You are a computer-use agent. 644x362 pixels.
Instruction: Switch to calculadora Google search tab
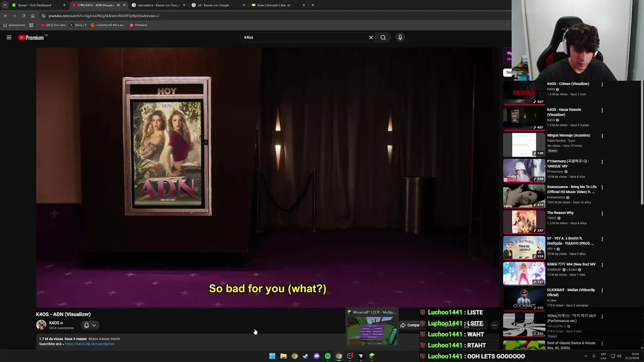tap(158, 5)
